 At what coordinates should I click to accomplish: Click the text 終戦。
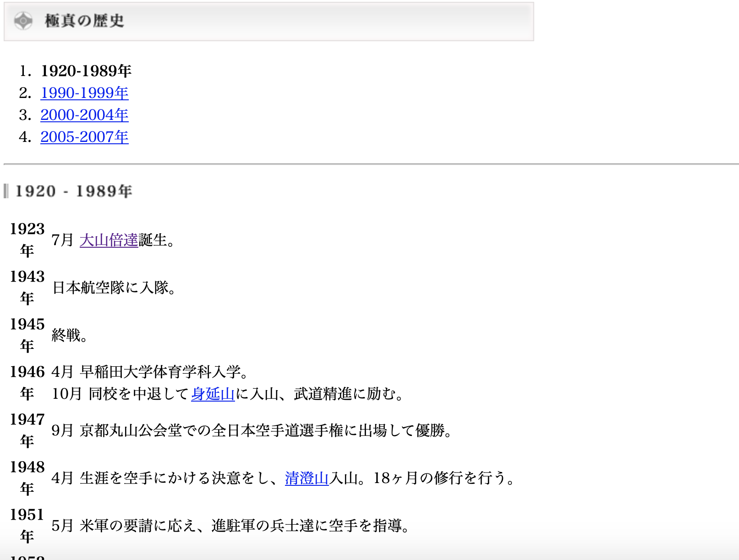coord(70,335)
